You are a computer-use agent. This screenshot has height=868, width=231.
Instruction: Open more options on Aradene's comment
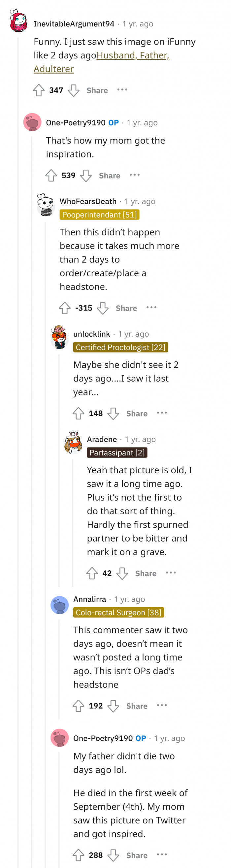pyautogui.click(x=171, y=573)
